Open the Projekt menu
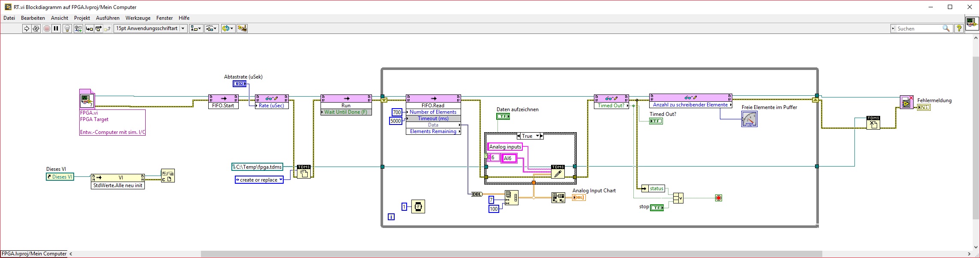The height and width of the screenshot is (258, 980). point(82,18)
